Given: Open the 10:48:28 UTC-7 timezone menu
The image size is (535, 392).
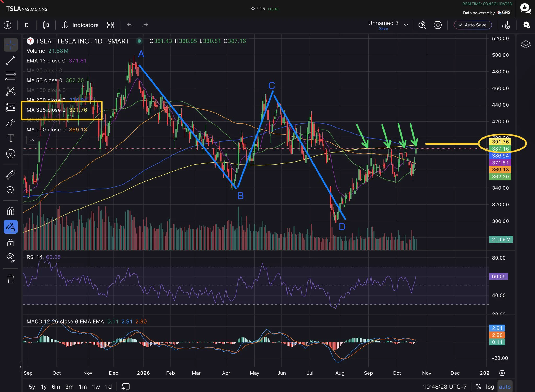Looking at the screenshot, I should (x=445, y=387).
